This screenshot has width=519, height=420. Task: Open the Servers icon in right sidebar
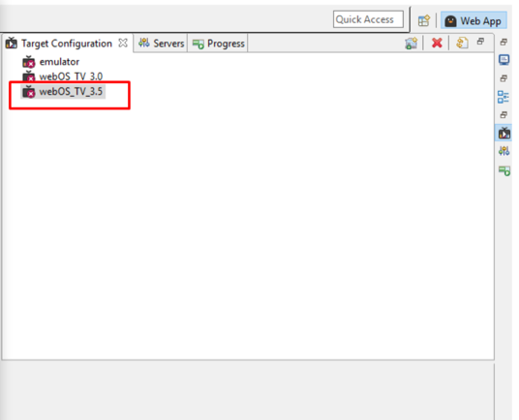tap(504, 152)
